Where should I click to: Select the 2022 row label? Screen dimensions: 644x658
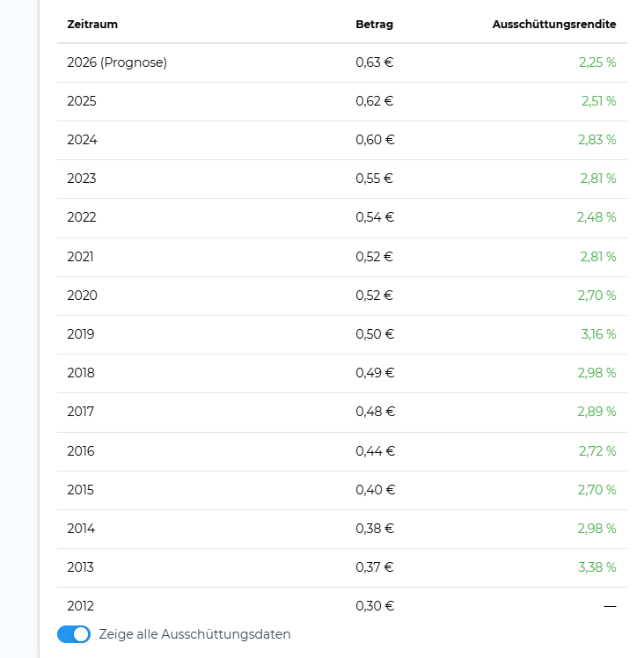pos(82,217)
